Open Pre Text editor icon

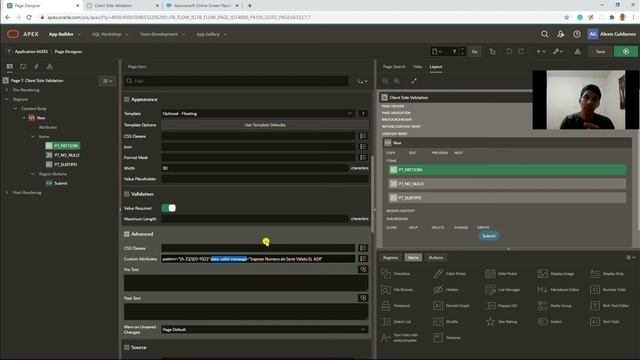[363, 269]
